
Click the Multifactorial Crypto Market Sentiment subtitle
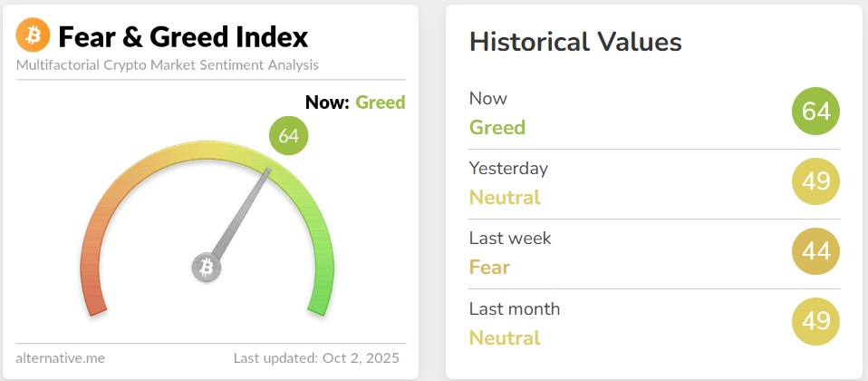click(x=168, y=65)
